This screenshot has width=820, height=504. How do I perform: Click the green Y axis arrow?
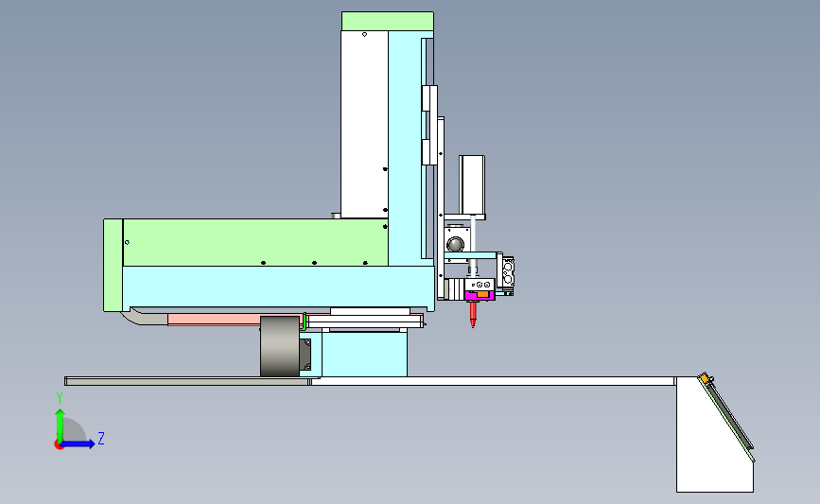click(x=61, y=425)
